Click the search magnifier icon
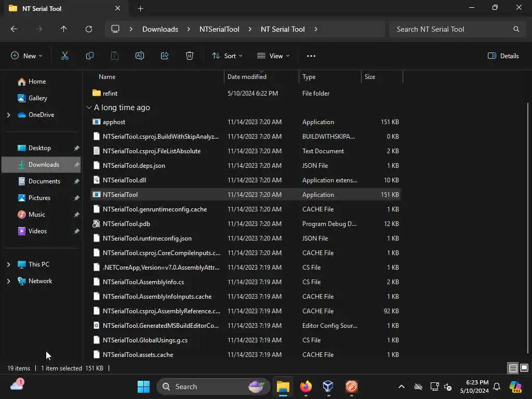 [516, 29]
